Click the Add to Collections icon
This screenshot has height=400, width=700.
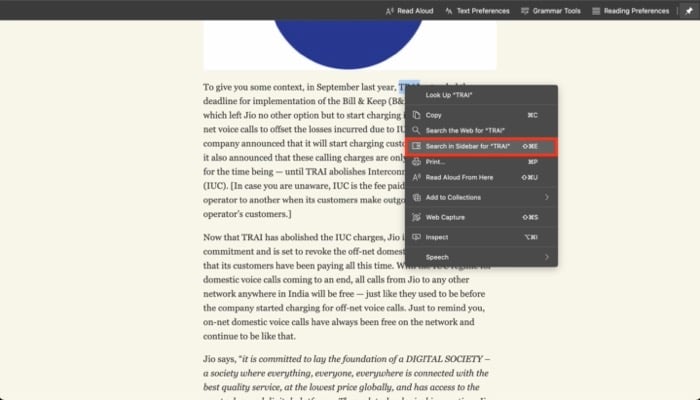point(416,197)
